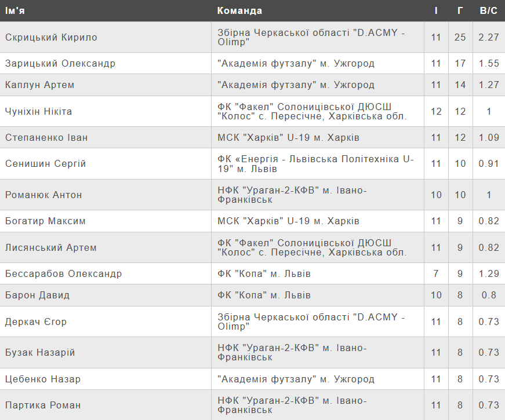Select Бессарабов Олександр
Viewport: 505px width, 420px height.
point(63,274)
